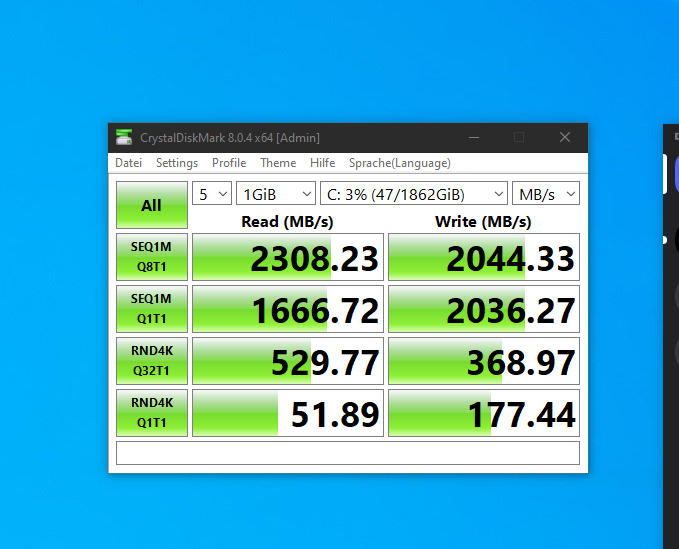
Task: Open the Profile menu
Action: point(229,163)
